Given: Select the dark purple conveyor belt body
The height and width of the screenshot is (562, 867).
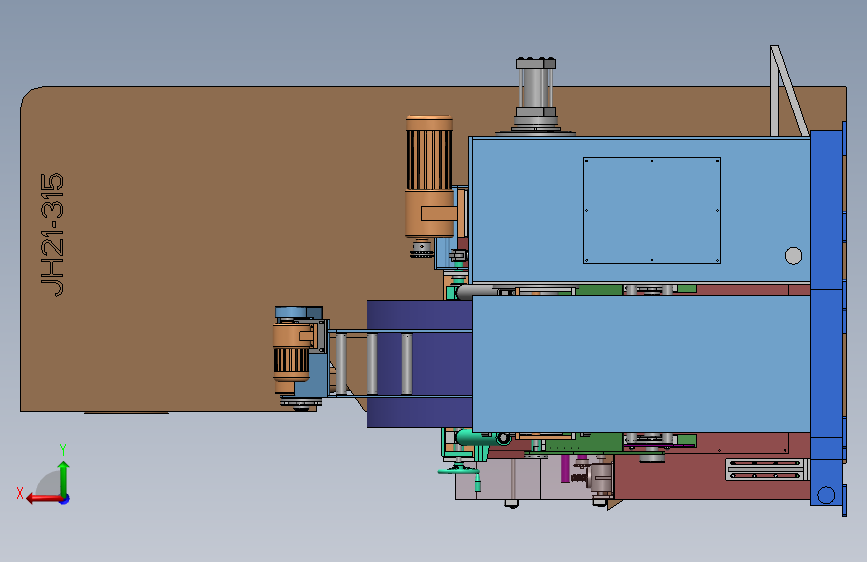Looking at the screenshot, I should tap(420, 363).
